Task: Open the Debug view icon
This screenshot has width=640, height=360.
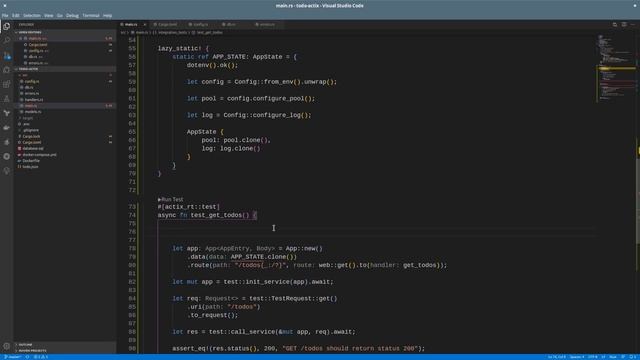Action: [x=7, y=70]
